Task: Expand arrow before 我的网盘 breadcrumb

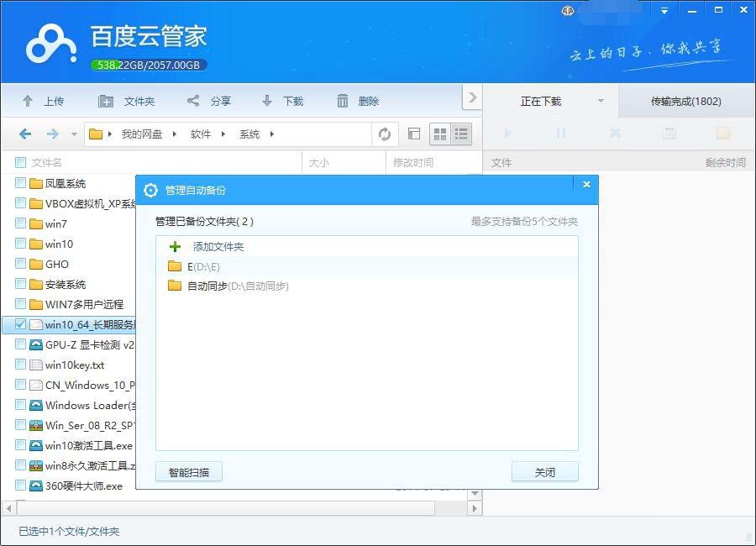Action: (110, 134)
